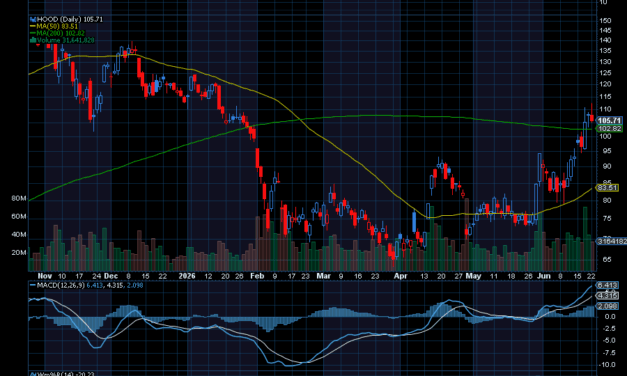Click the "60M" volume scale label

19,216
